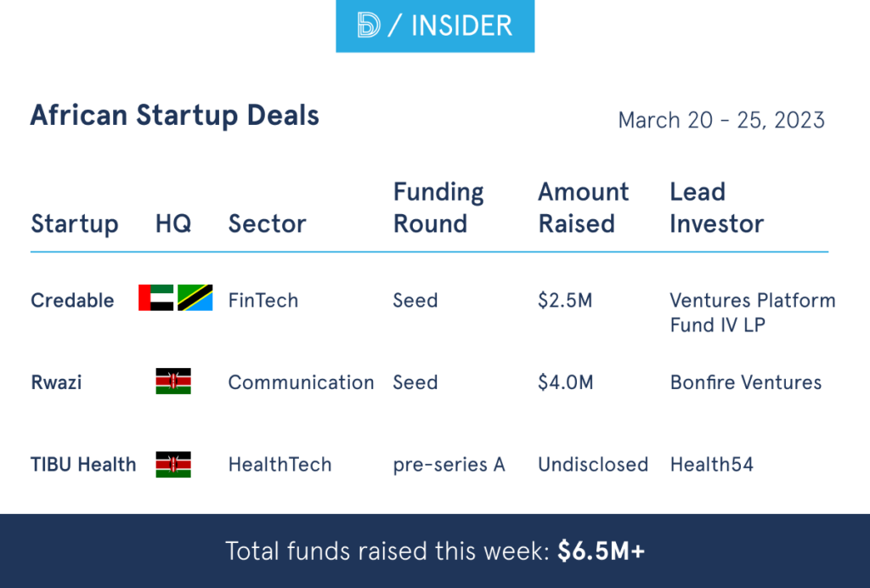Open the Rwazi startup name

[56, 382]
